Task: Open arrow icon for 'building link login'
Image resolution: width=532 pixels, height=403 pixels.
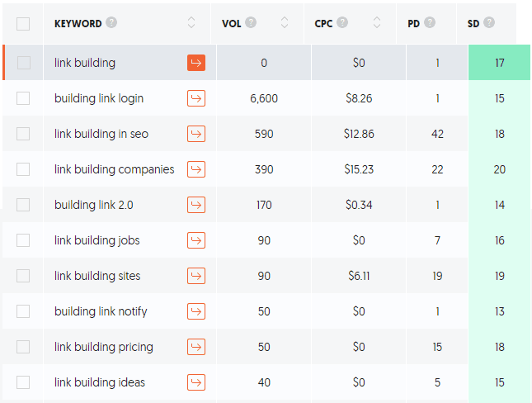Action: click(196, 98)
